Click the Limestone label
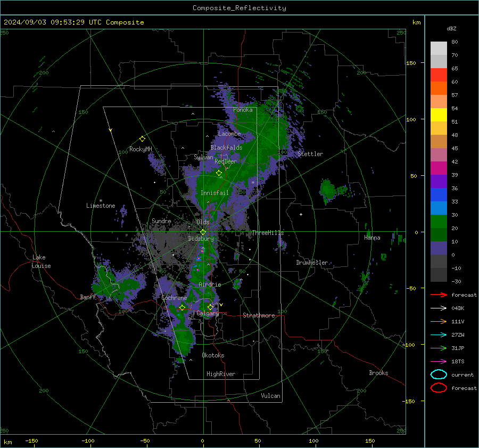Image resolution: width=479 pixels, height=448 pixels. [x=101, y=206]
